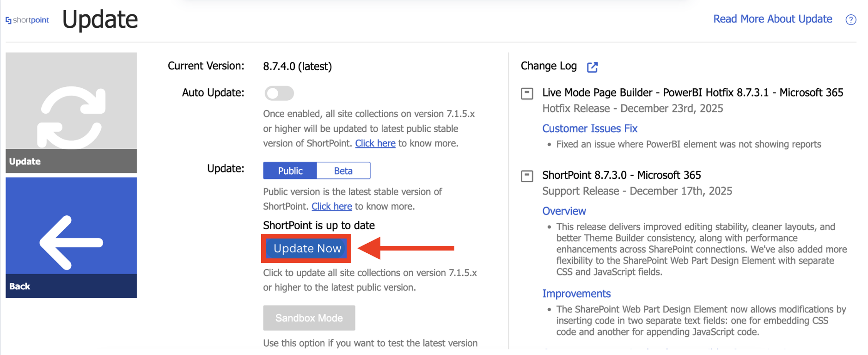Follow Click here link about Public version
This screenshot has width=868, height=355.
click(332, 206)
